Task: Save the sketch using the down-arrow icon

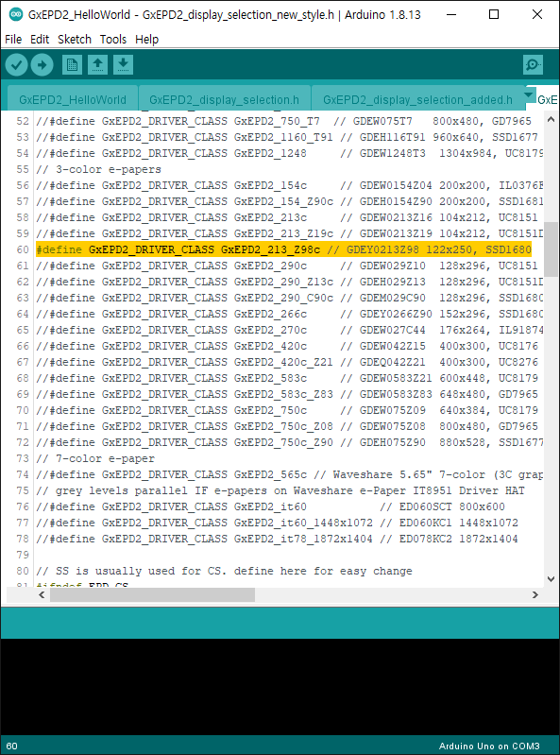Action: 123,65
